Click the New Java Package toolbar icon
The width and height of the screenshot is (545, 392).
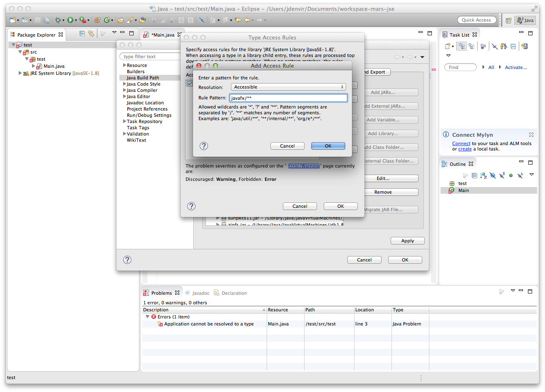[97, 20]
